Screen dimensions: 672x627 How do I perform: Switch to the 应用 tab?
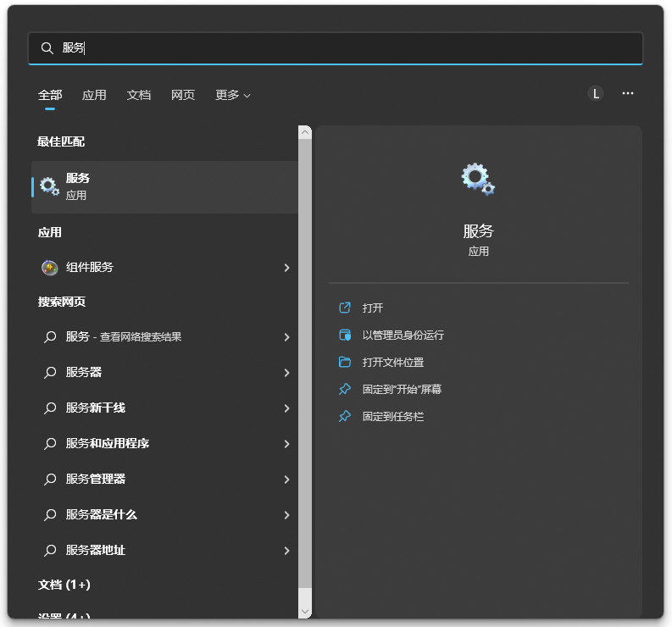[94, 95]
